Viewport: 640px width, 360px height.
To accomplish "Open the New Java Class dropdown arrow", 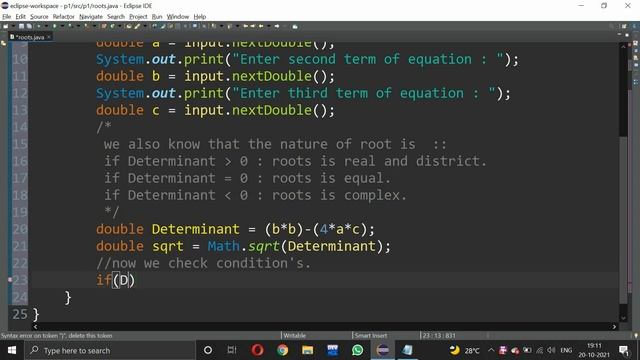I will coord(120,26).
